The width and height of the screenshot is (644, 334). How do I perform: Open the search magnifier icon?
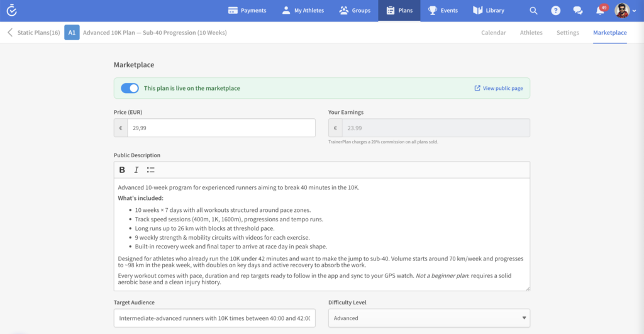(533, 11)
